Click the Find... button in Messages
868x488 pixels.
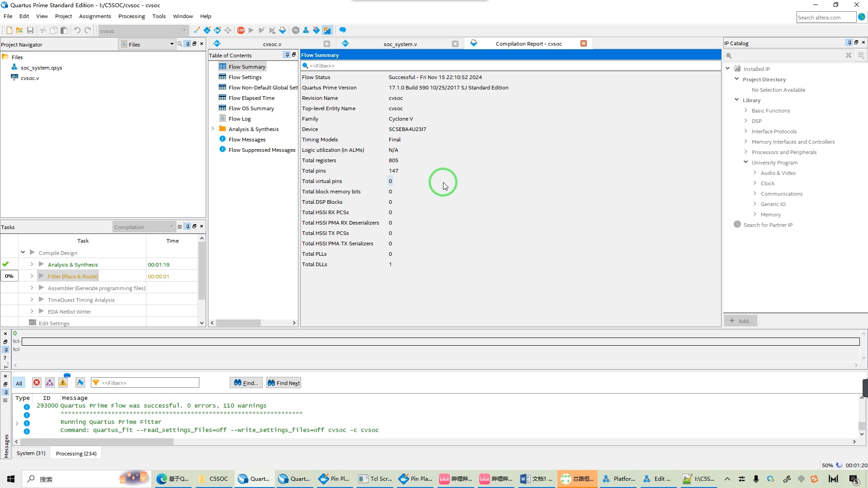tap(246, 383)
